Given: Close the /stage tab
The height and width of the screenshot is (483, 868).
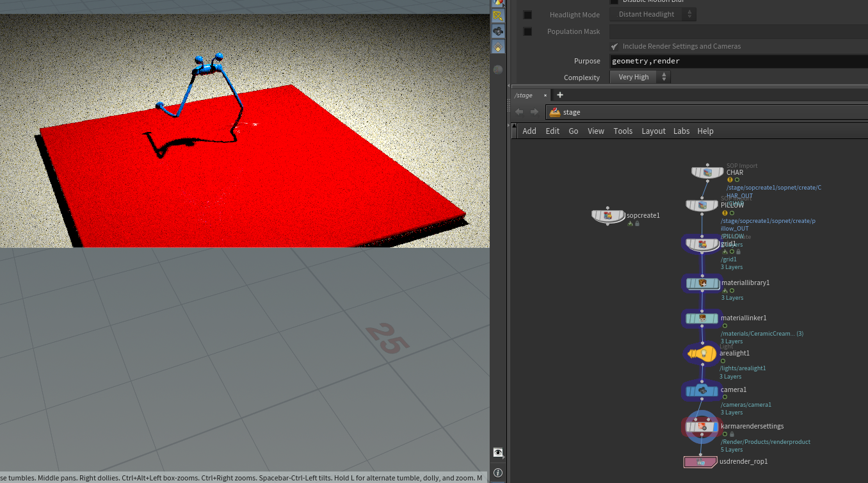Looking at the screenshot, I should (546, 95).
